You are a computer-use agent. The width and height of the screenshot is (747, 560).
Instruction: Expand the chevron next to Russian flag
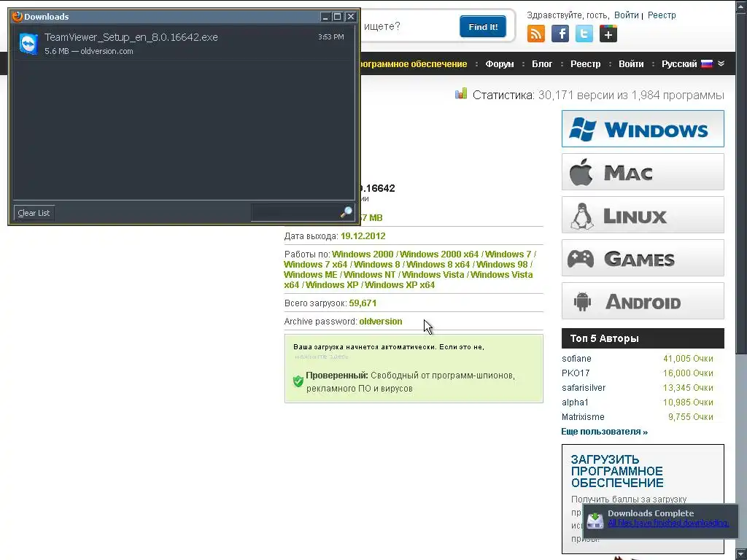pyautogui.click(x=721, y=64)
